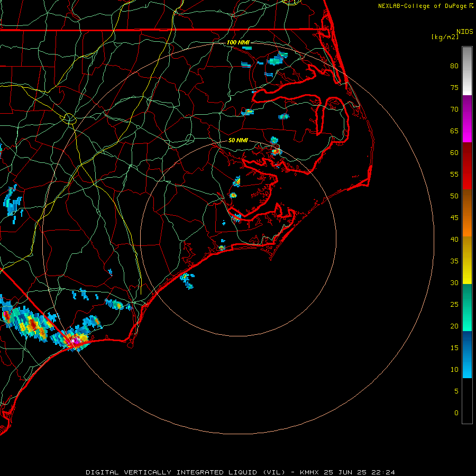Click the blue segment of the color bar

click(x=467, y=354)
